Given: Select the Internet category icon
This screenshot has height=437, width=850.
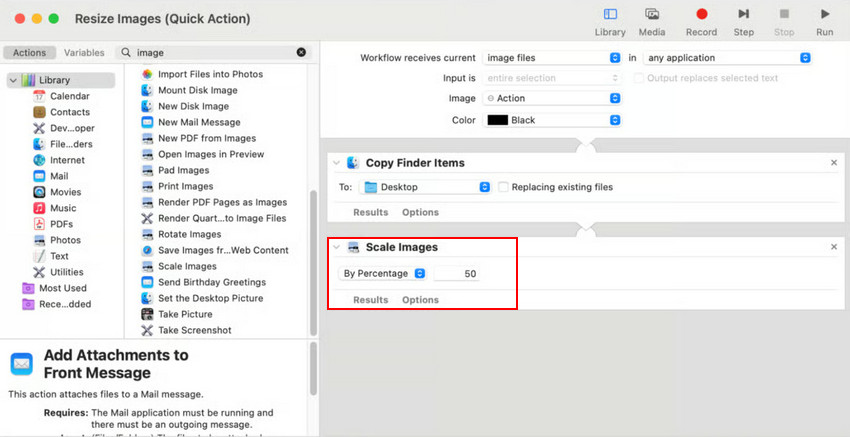Looking at the screenshot, I should coord(39,160).
